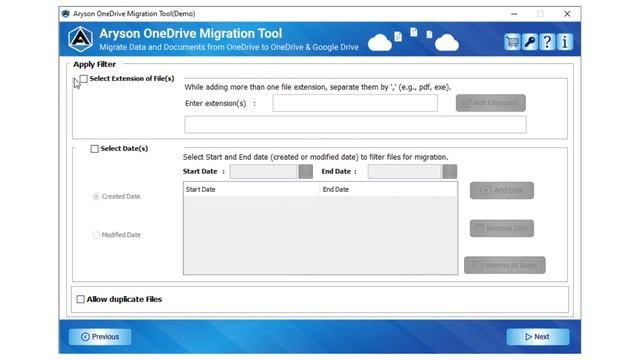Click the End Date input field
640x360 pixels.
pyautogui.click(x=404, y=171)
